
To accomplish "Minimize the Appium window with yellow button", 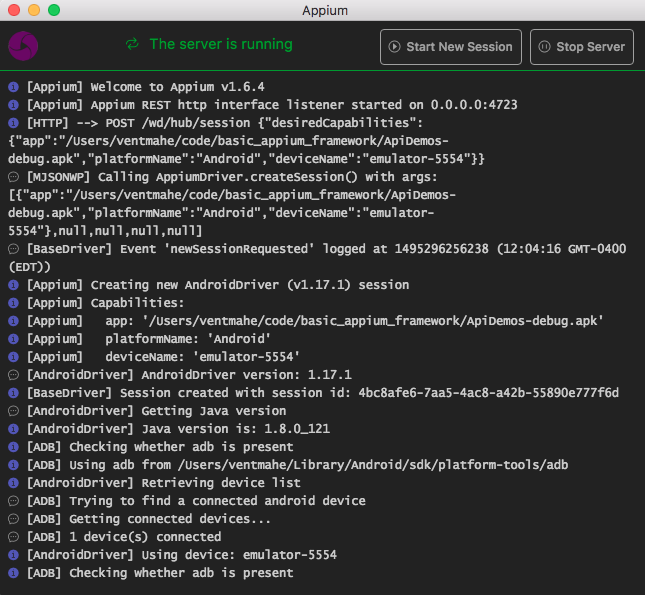I will (x=34, y=10).
